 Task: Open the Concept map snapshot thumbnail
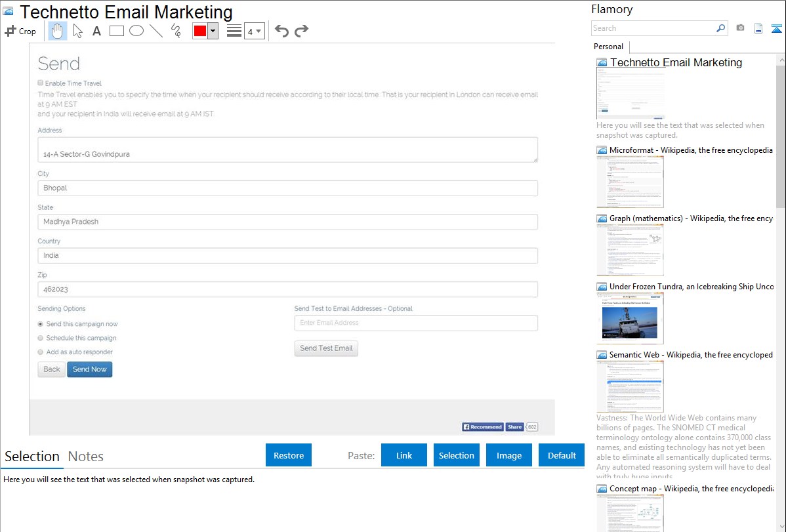click(630, 513)
